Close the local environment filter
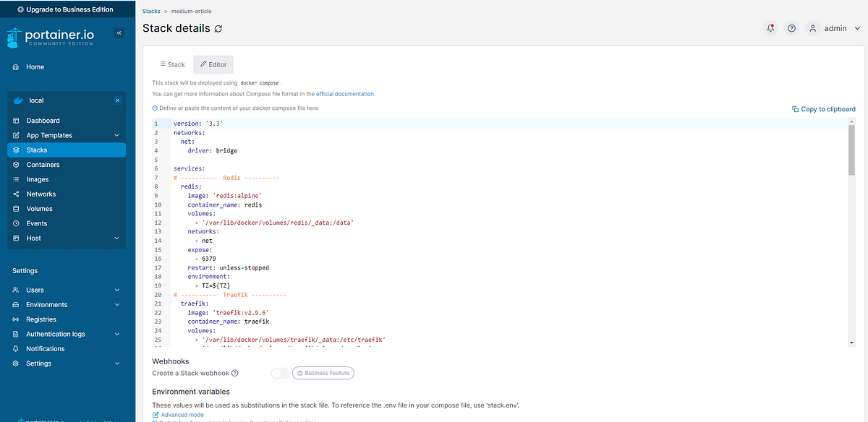The image size is (868, 422). pyautogui.click(x=117, y=100)
